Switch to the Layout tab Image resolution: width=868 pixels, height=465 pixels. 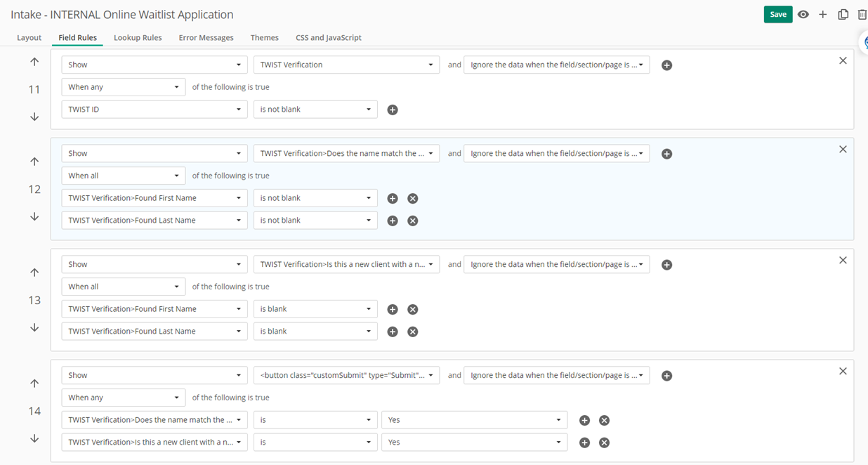[x=29, y=38]
